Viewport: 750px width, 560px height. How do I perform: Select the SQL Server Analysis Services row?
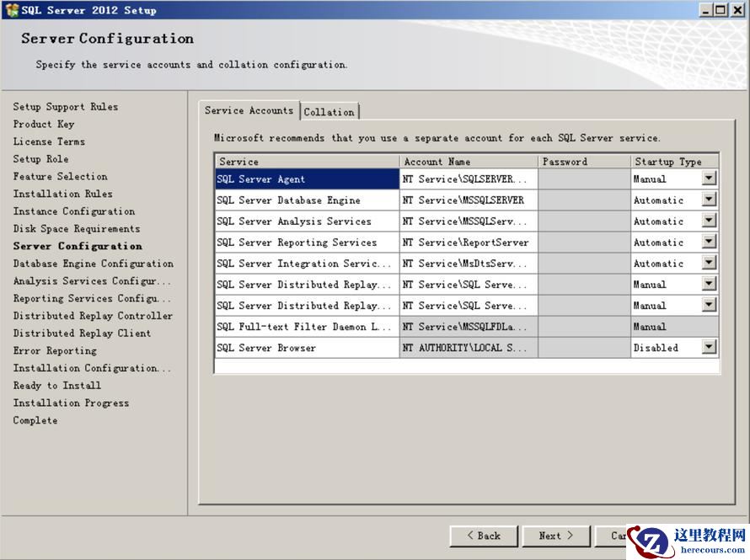(307, 221)
